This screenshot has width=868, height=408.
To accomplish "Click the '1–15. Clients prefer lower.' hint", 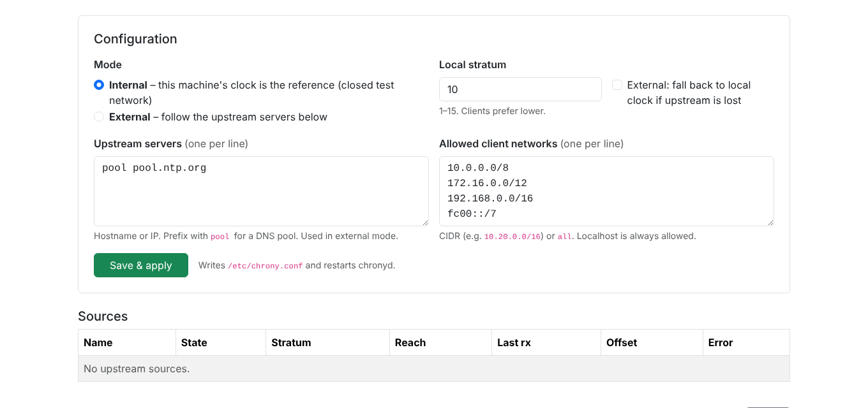I will click(x=492, y=111).
